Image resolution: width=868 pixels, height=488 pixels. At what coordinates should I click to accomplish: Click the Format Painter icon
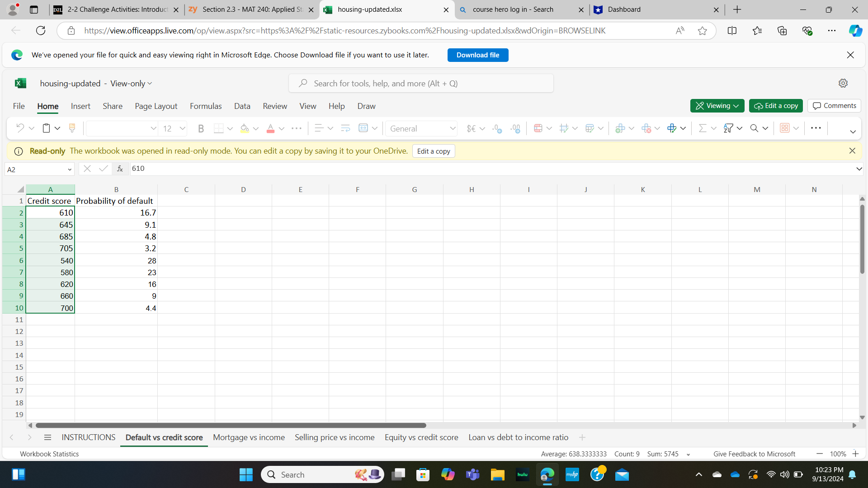(72, 128)
